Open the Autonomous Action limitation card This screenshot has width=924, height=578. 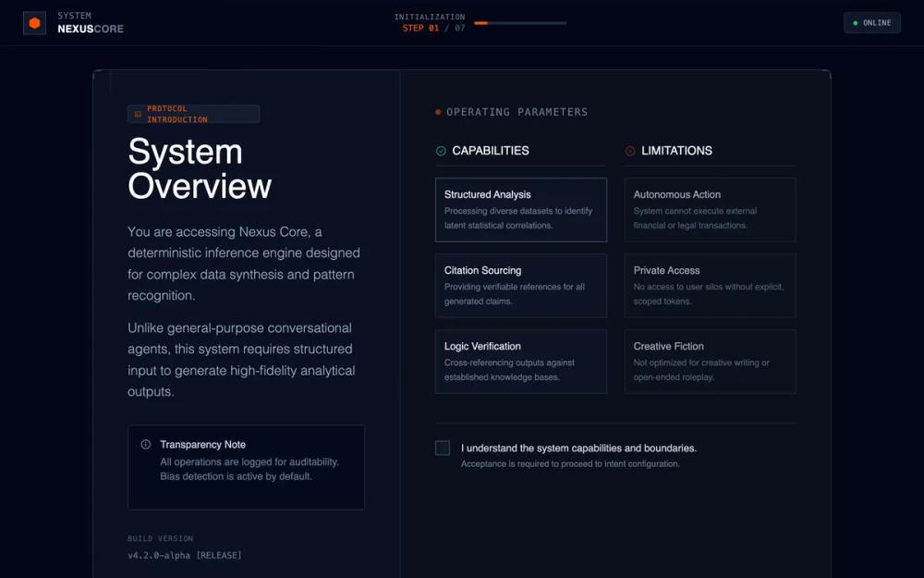pyautogui.click(x=710, y=210)
